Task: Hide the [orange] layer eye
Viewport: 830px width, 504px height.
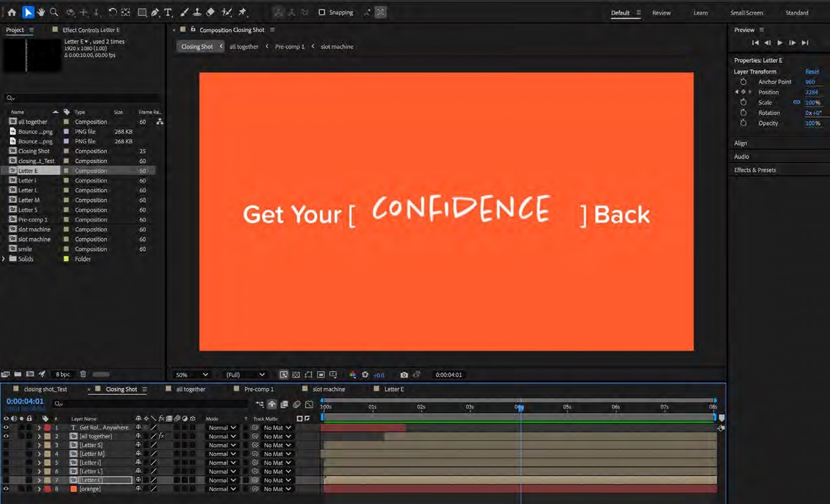Action: pyautogui.click(x=6, y=489)
